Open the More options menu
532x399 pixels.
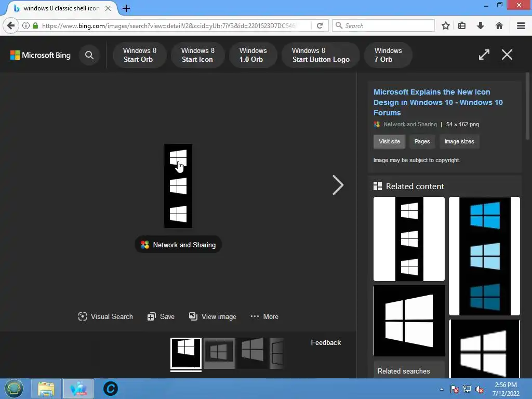[264, 316]
